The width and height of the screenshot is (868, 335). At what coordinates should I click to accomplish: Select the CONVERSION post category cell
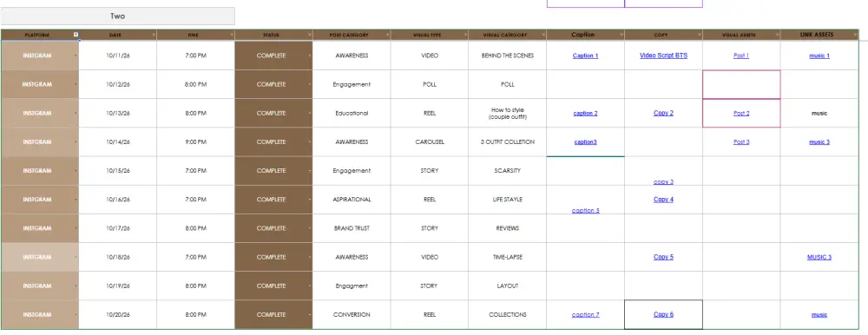coord(352,315)
